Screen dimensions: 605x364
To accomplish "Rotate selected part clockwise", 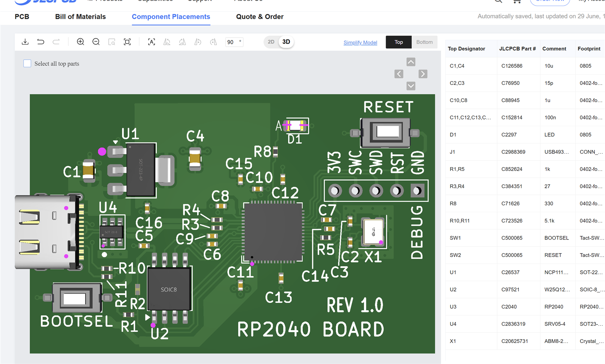I will tap(213, 42).
